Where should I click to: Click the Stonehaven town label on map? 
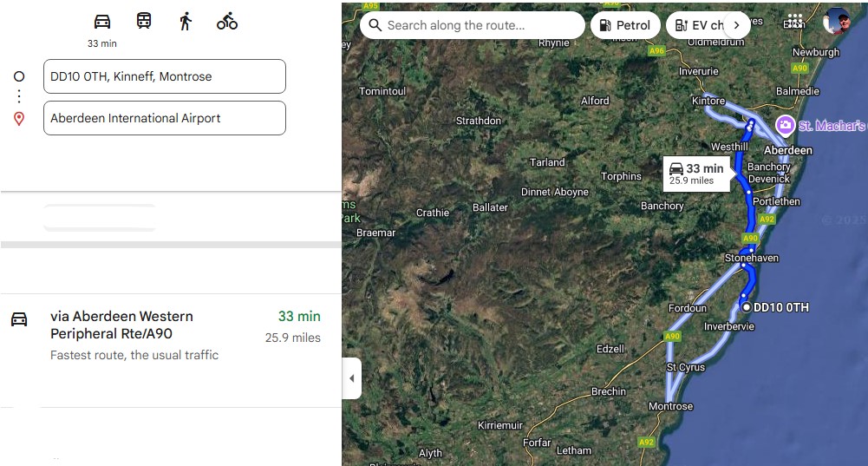[x=752, y=259]
